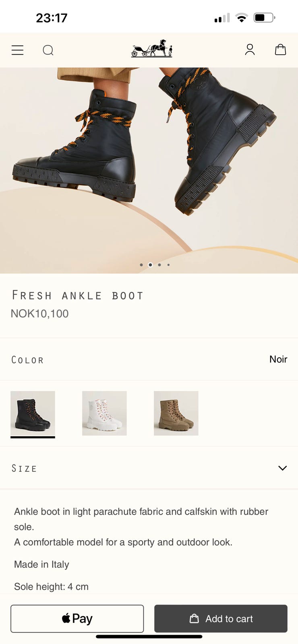Pay with Apple Pay button

pyautogui.click(x=77, y=618)
